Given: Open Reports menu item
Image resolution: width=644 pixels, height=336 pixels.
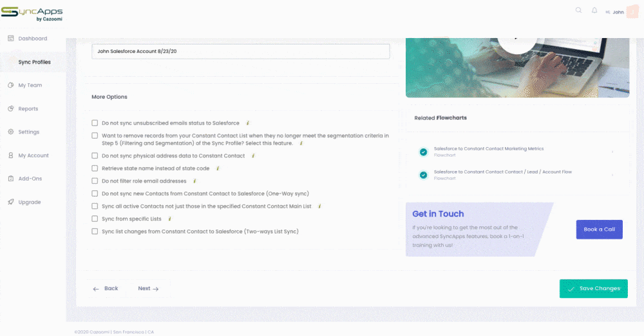Looking at the screenshot, I should [28, 108].
